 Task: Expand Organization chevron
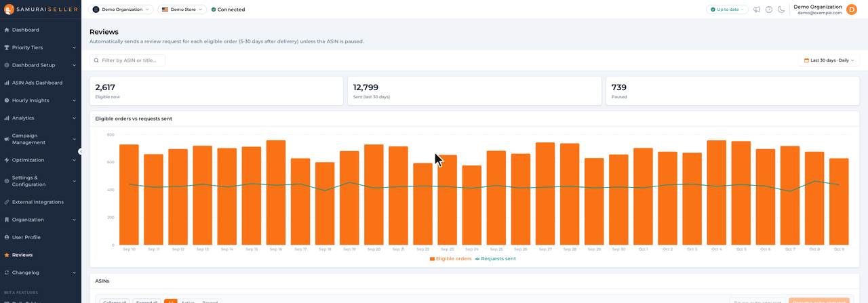pyautogui.click(x=74, y=220)
